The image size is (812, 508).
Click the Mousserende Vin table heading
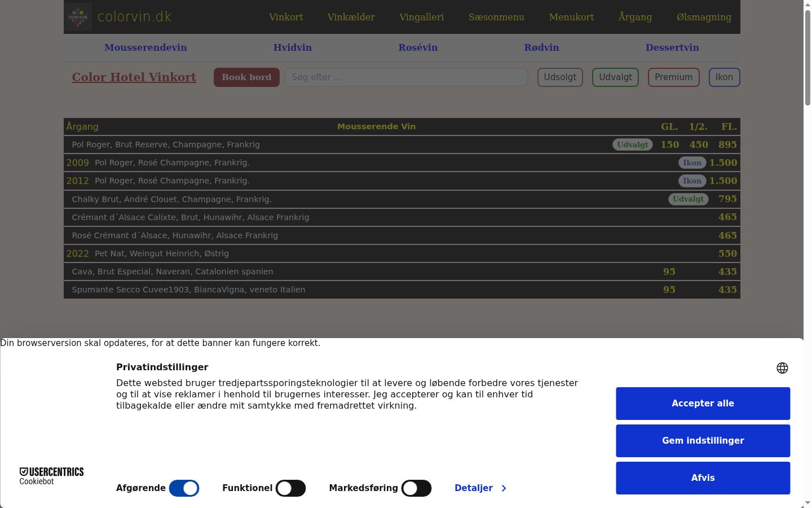pyautogui.click(x=376, y=126)
